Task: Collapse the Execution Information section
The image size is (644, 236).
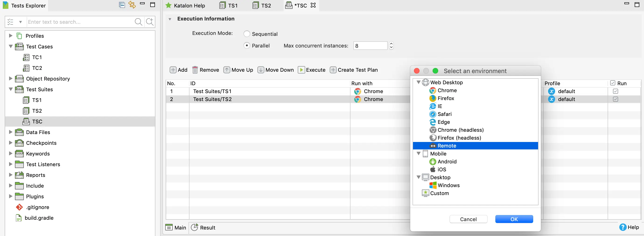Action: [x=170, y=19]
